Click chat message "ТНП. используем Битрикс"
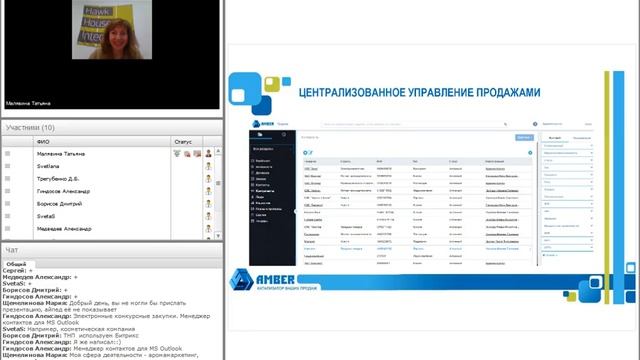 pyautogui.click(x=101, y=336)
